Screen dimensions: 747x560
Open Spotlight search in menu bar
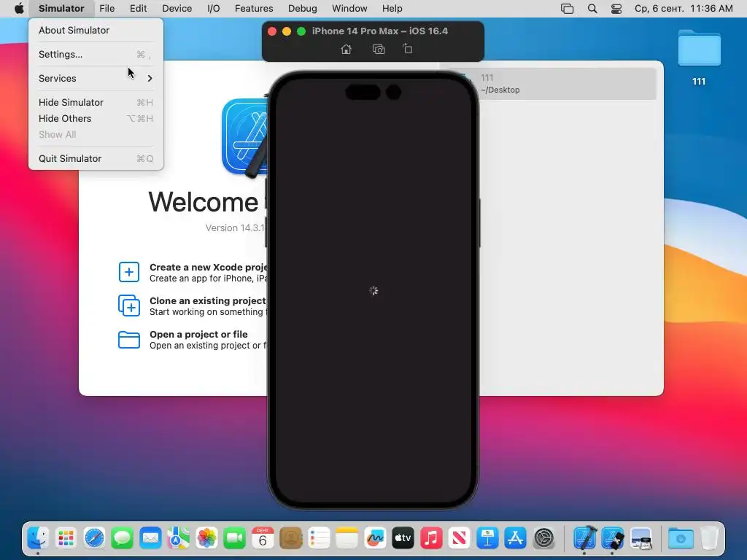pyautogui.click(x=592, y=9)
